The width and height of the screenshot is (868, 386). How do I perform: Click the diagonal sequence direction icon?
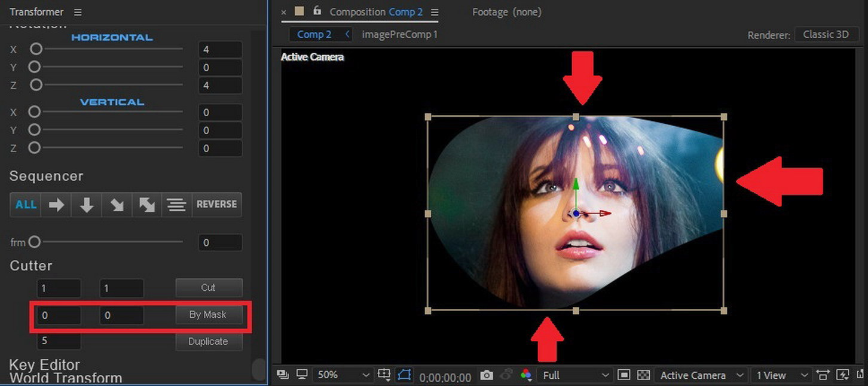click(116, 205)
